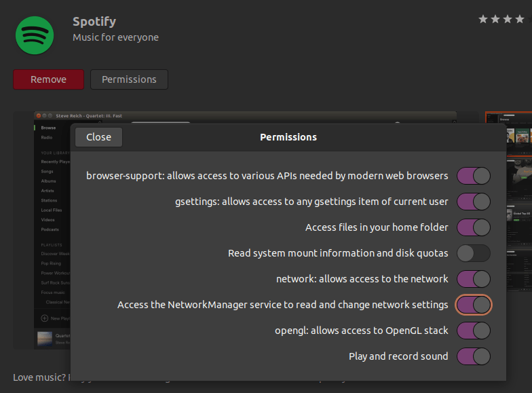Screen dimensions: 532x393
Task: Open the Permissions button below Spotify title
Action: (129, 79)
